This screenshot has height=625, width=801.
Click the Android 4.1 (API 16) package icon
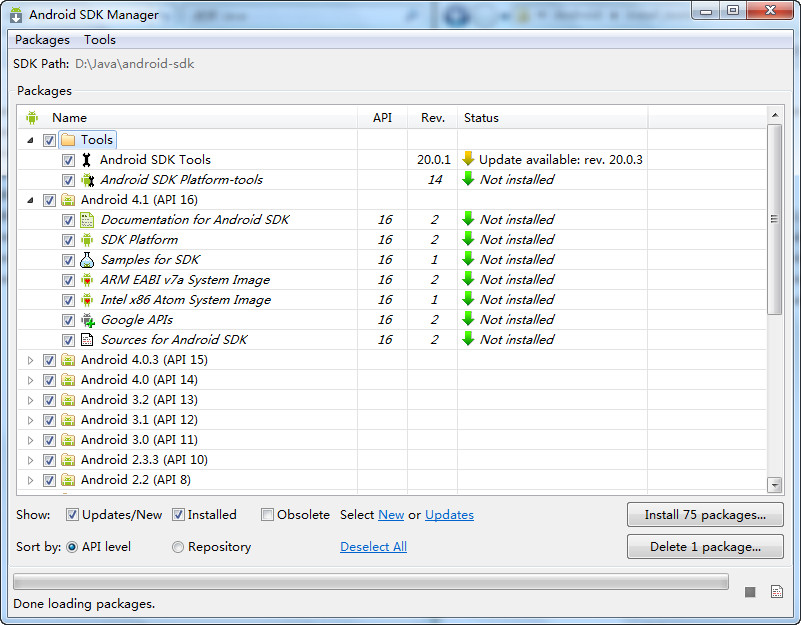coord(68,200)
